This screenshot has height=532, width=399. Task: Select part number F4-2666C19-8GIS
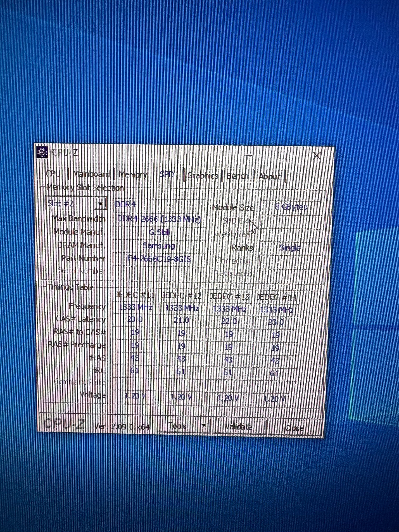159,259
